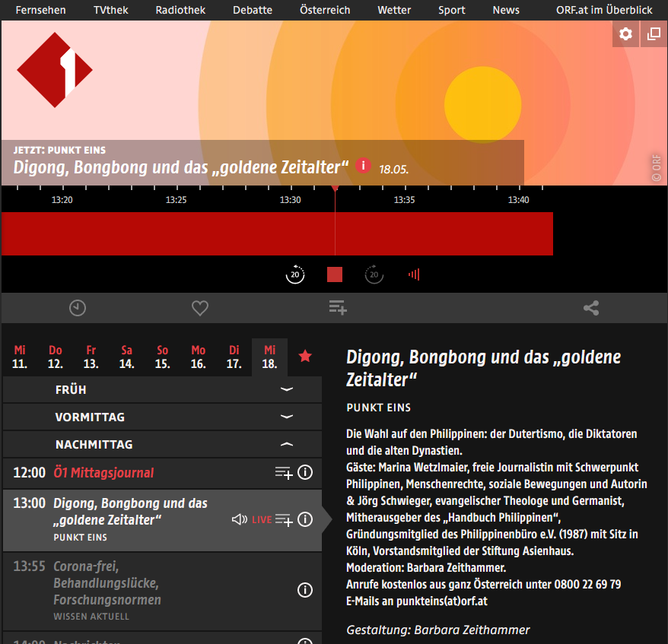This screenshot has height=644, width=668.
Task: Select day tab So 15.
Action: tap(162, 357)
